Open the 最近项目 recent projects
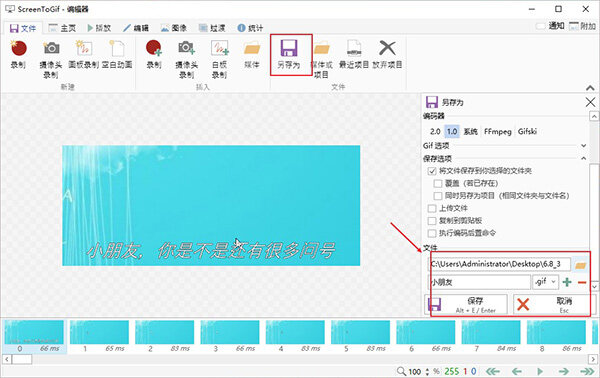 (354, 55)
